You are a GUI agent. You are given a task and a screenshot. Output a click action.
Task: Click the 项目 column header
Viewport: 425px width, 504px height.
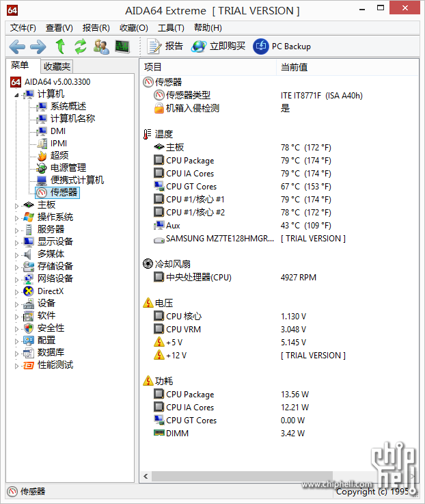208,67
